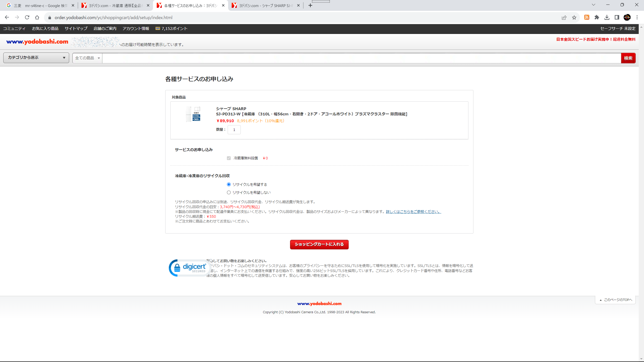Open the browser home page icon
Screen dimensions: 644x362
(37, 17)
